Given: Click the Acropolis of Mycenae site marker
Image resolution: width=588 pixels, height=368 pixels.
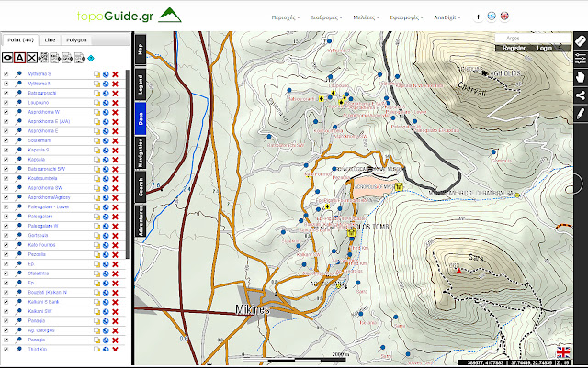Looking at the screenshot, I should pyautogui.click(x=399, y=186).
